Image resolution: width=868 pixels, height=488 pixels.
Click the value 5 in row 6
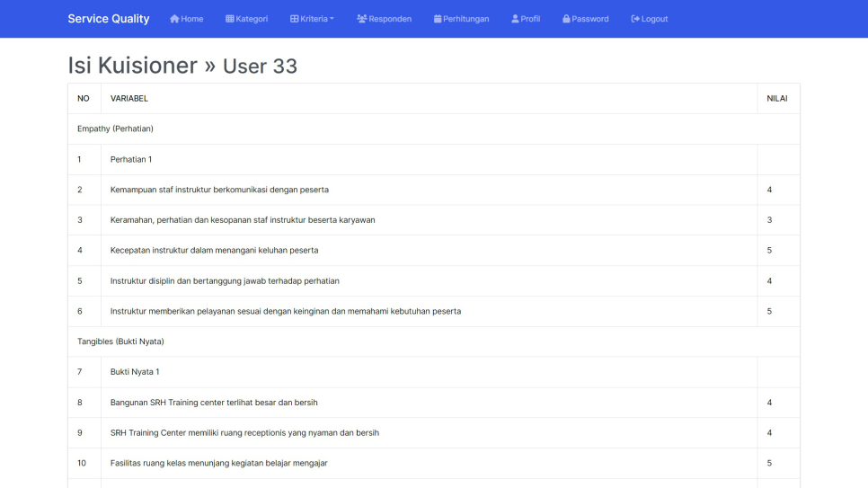click(769, 311)
